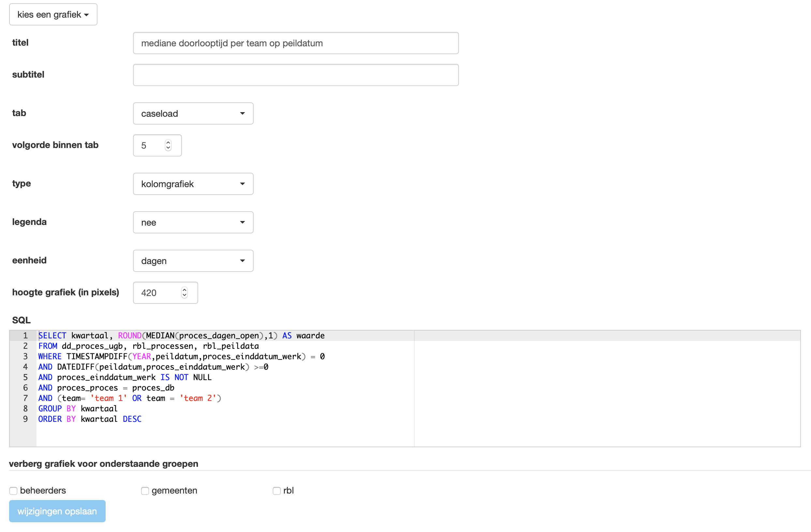Click the volgorde binnen tab stepper arrows
The height and width of the screenshot is (532, 811).
pos(168,145)
